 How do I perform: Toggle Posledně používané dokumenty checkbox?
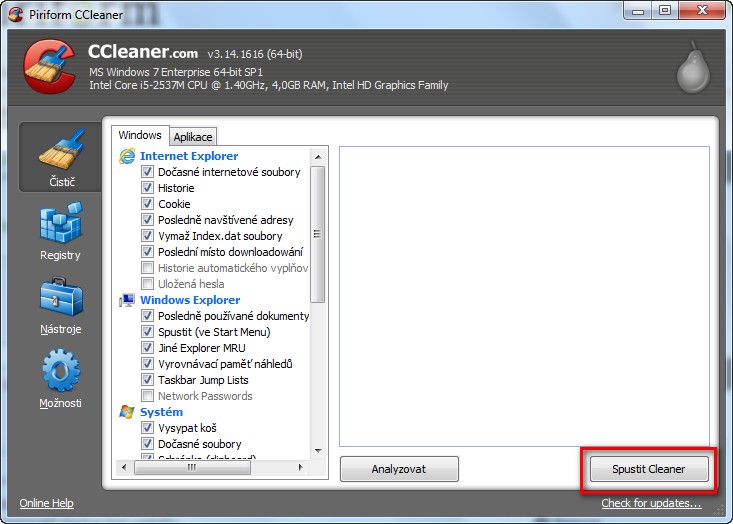[147, 316]
